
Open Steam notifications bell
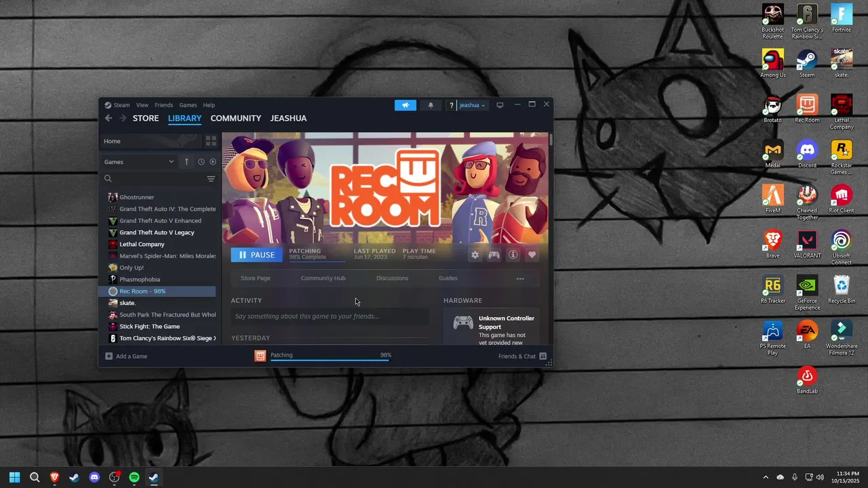pyautogui.click(x=431, y=105)
